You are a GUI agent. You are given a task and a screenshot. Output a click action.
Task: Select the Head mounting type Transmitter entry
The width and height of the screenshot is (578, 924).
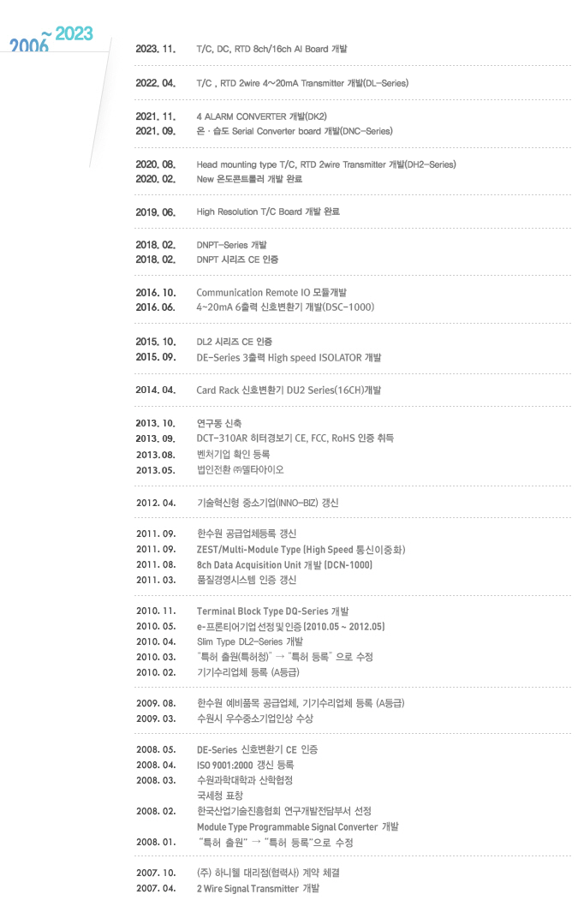(326, 164)
